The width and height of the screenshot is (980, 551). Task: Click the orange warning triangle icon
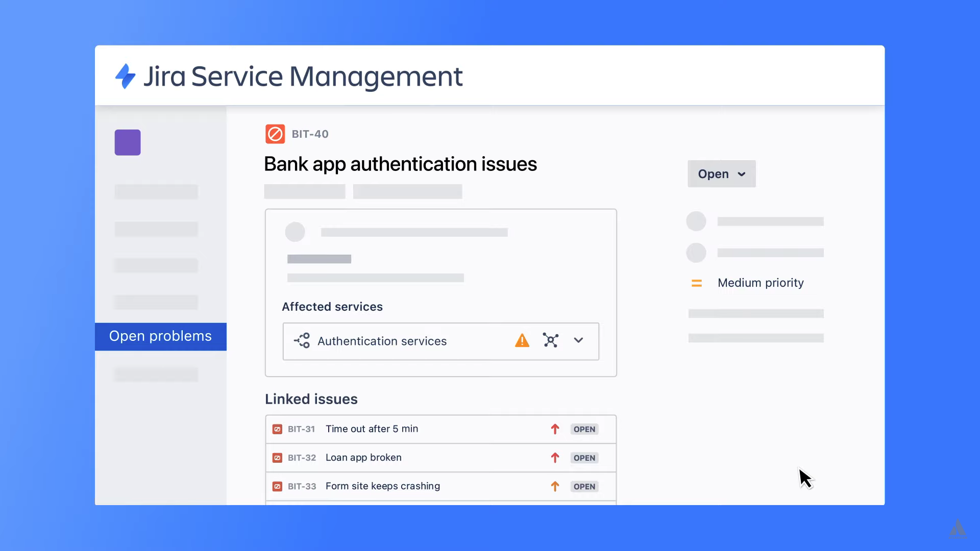(522, 340)
